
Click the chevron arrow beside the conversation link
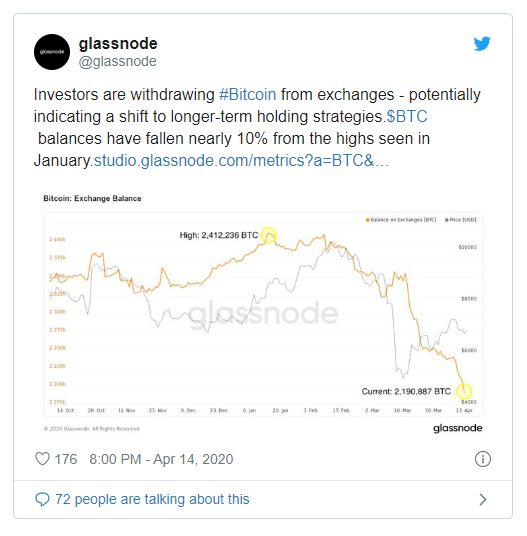point(483,499)
